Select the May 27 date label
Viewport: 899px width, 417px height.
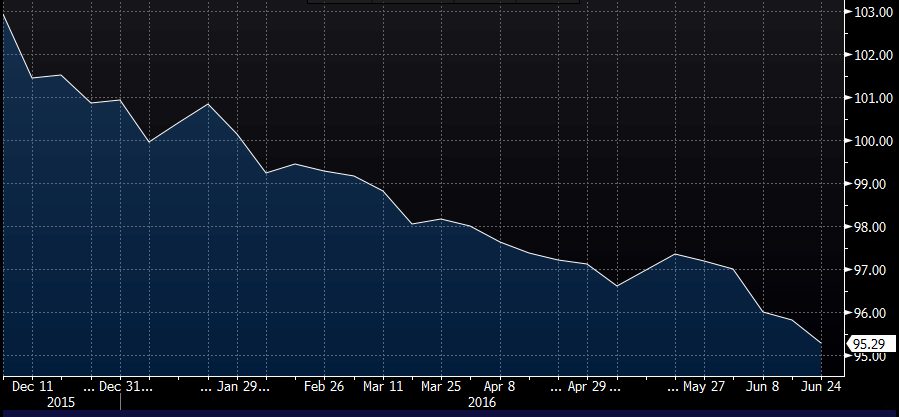(707, 384)
